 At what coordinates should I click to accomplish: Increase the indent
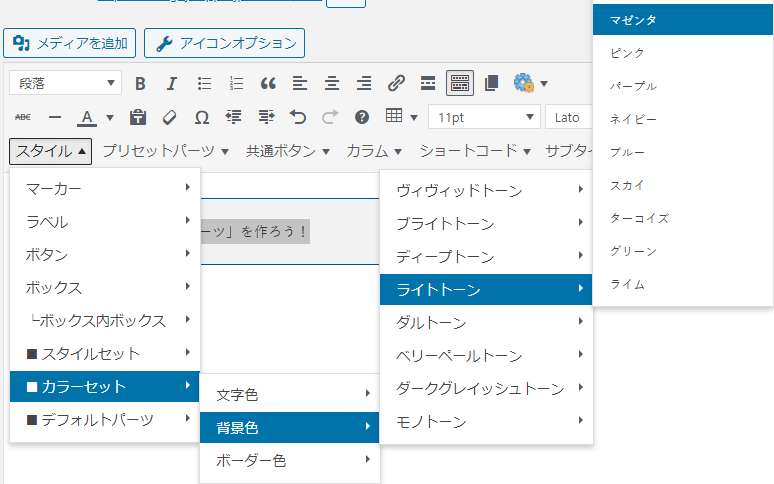pos(266,117)
